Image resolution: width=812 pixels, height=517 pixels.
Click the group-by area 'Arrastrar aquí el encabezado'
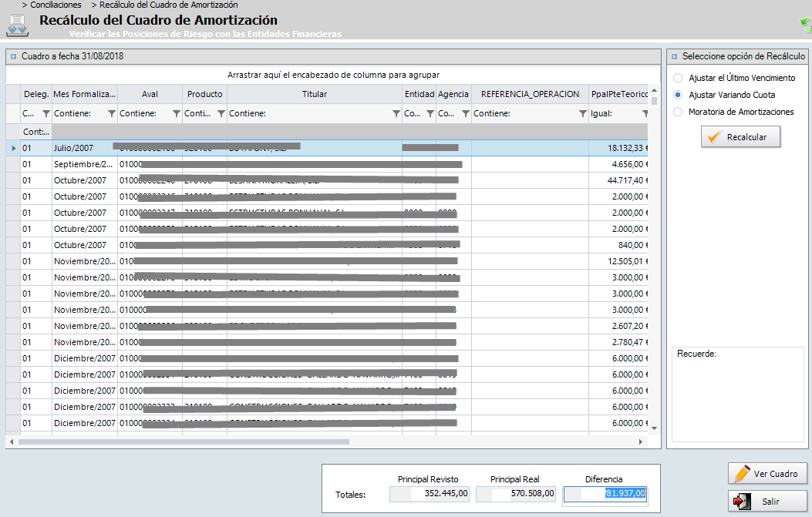[333, 75]
